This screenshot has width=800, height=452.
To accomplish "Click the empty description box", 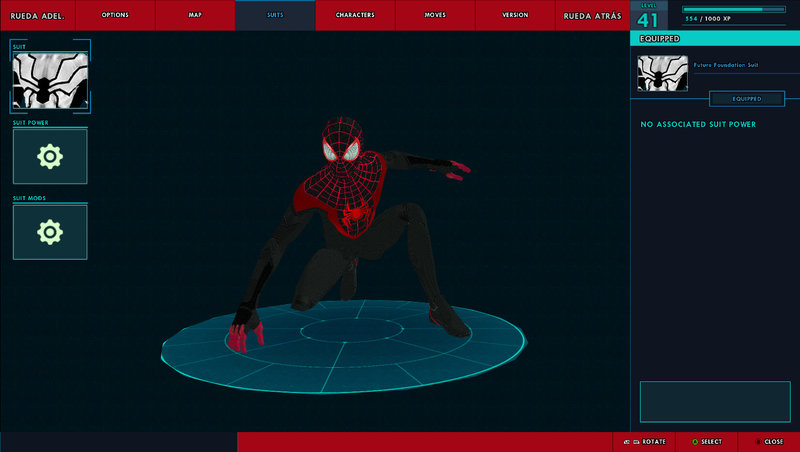I will coord(715,401).
